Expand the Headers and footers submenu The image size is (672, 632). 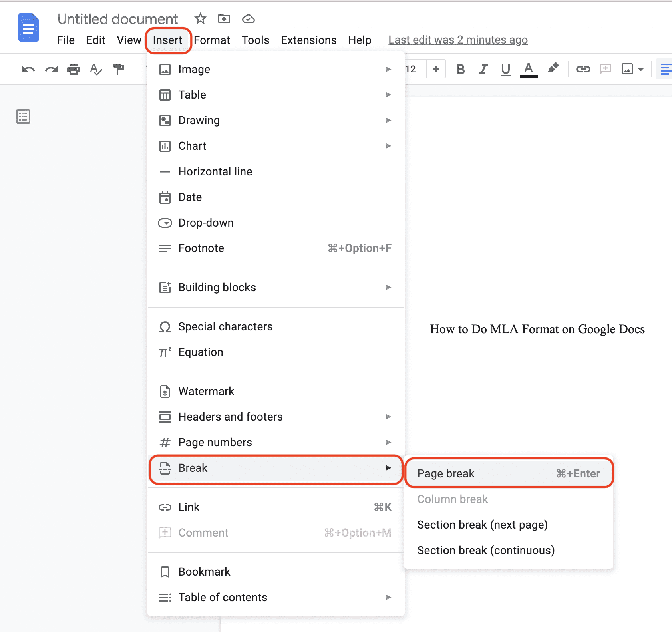(276, 417)
